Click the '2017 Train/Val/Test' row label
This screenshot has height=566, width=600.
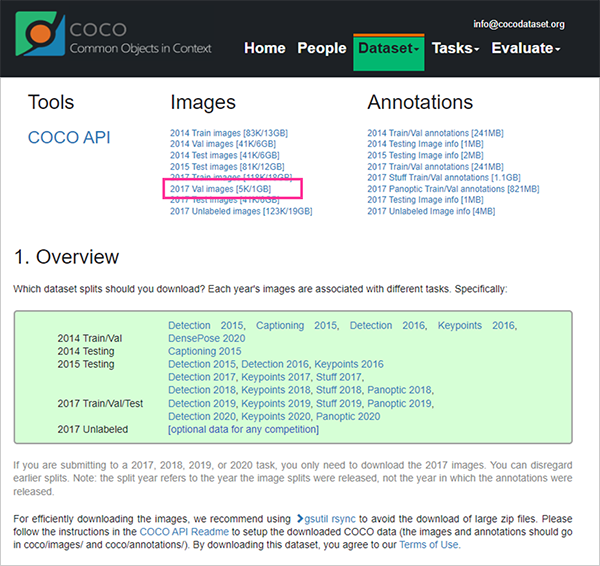(100, 403)
